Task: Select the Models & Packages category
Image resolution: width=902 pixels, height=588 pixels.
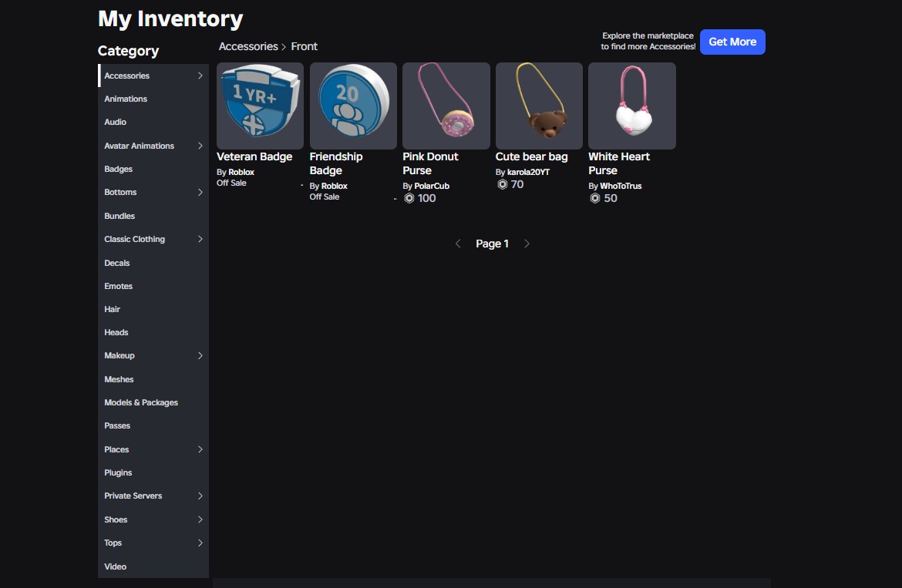Action: 153,402
